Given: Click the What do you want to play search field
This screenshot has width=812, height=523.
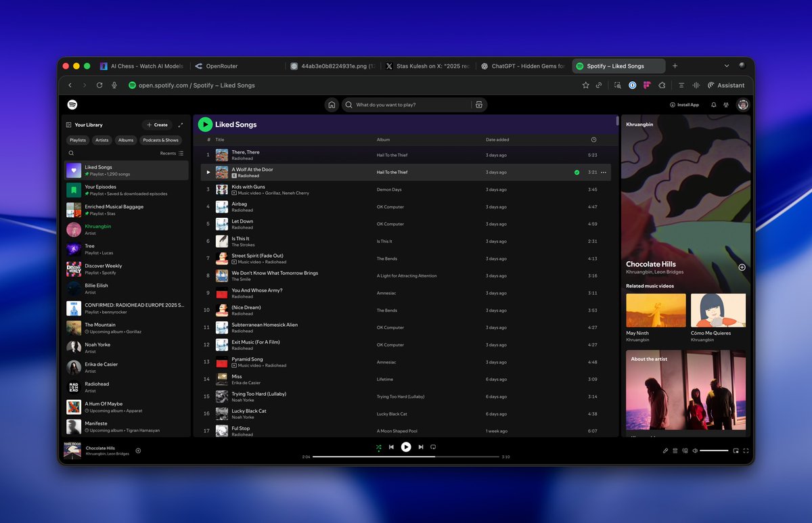Looking at the screenshot, I should point(413,105).
